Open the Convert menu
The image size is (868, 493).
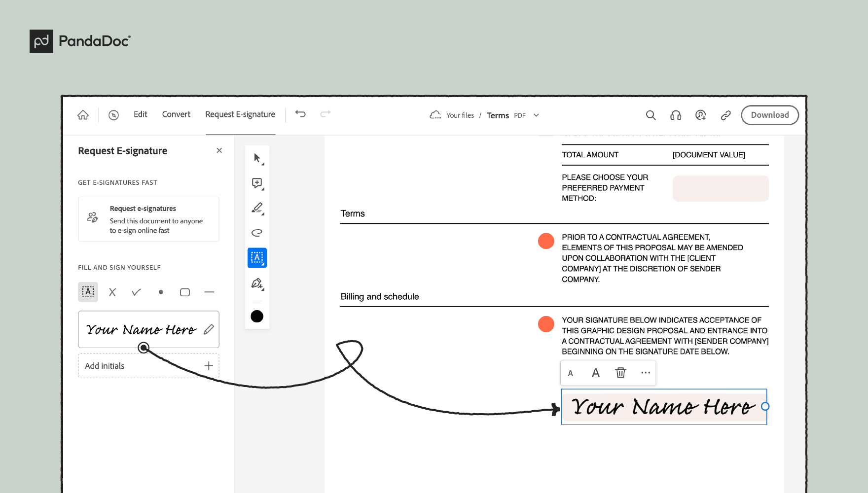(176, 114)
